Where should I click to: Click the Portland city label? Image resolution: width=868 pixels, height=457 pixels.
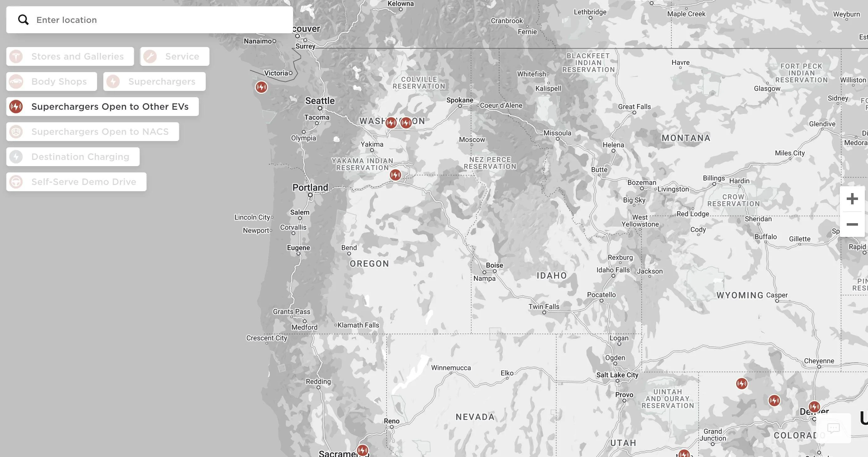pyautogui.click(x=310, y=187)
